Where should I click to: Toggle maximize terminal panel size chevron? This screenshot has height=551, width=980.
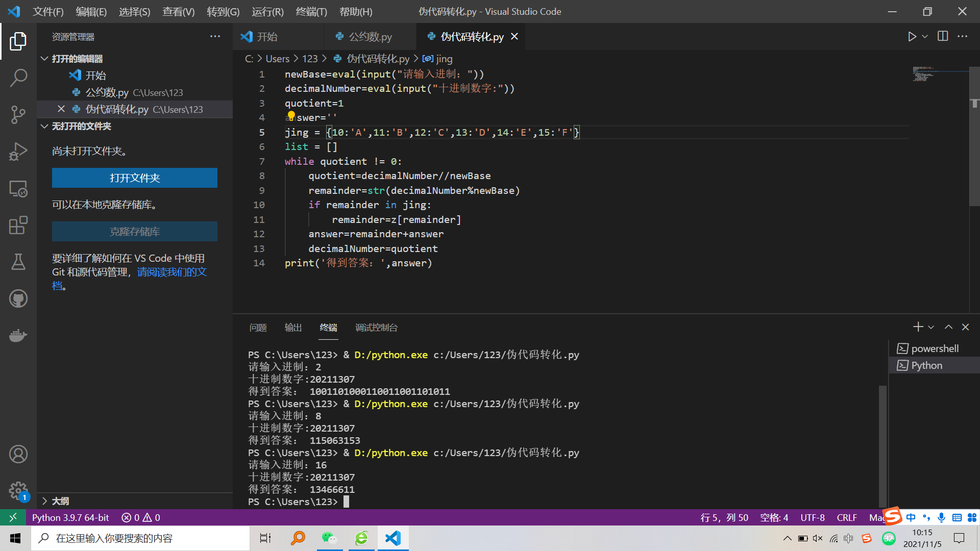[x=948, y=327]
